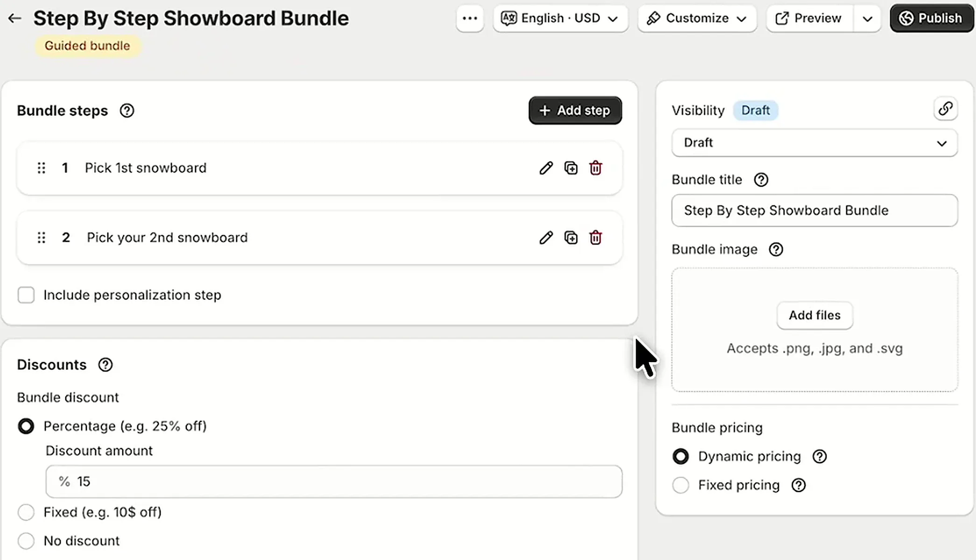Screen dimensions: 976x560
Task: Edit step 2 Pick your 2nd snowboard
Action: [x=546, y=238]
